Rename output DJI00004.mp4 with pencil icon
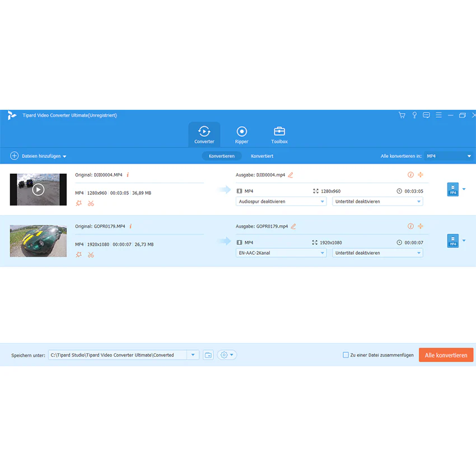 [x=291, y=175]
